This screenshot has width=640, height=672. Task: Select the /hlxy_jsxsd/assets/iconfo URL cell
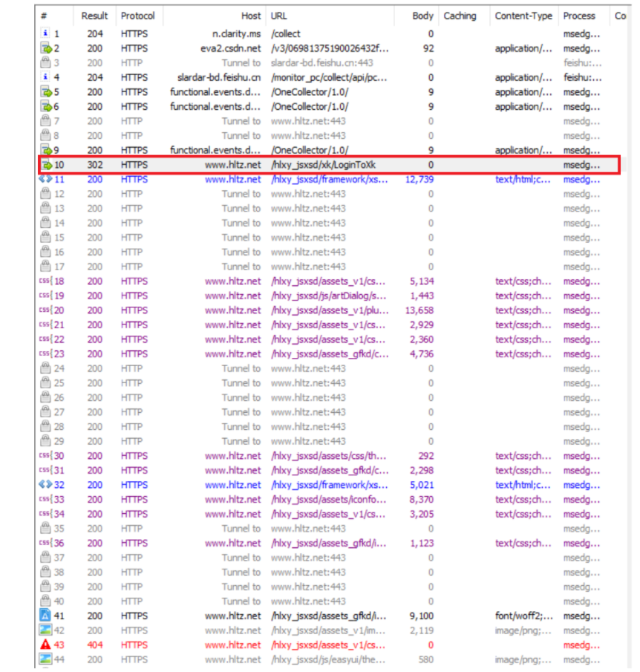tap(328, 500)
